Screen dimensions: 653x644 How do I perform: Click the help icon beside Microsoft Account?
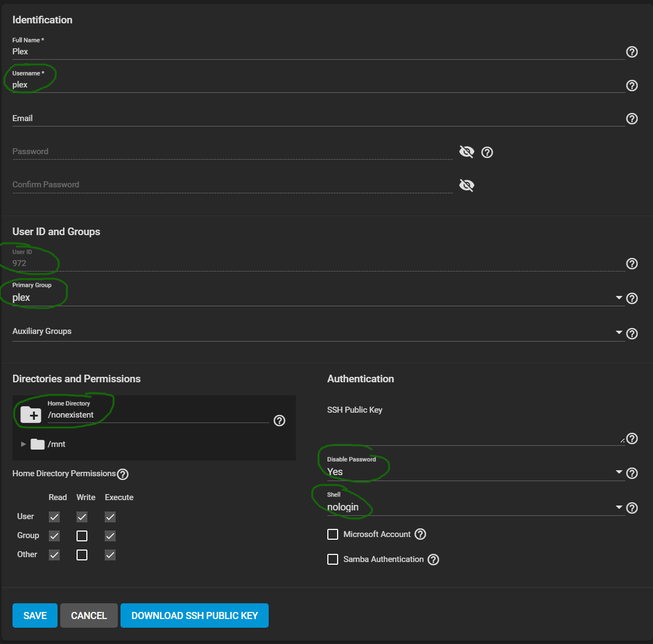(x=420, y=534)
